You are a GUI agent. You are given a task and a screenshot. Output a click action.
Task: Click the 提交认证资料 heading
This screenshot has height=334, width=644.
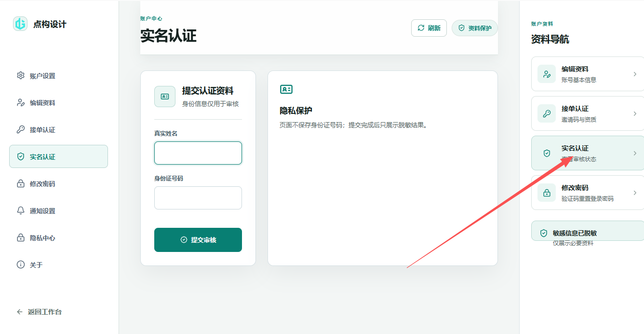(208, 91)
